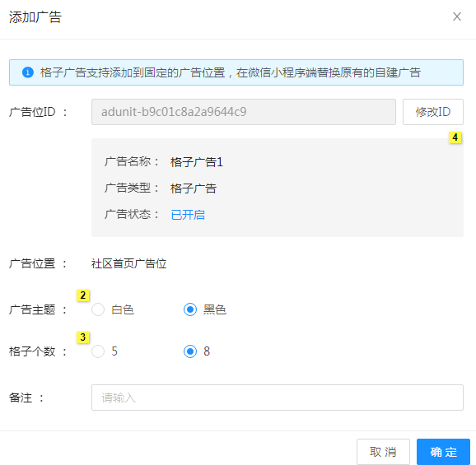Focus the 备注 input field
This screenshot has height=465, width=476.
(278, 398)
